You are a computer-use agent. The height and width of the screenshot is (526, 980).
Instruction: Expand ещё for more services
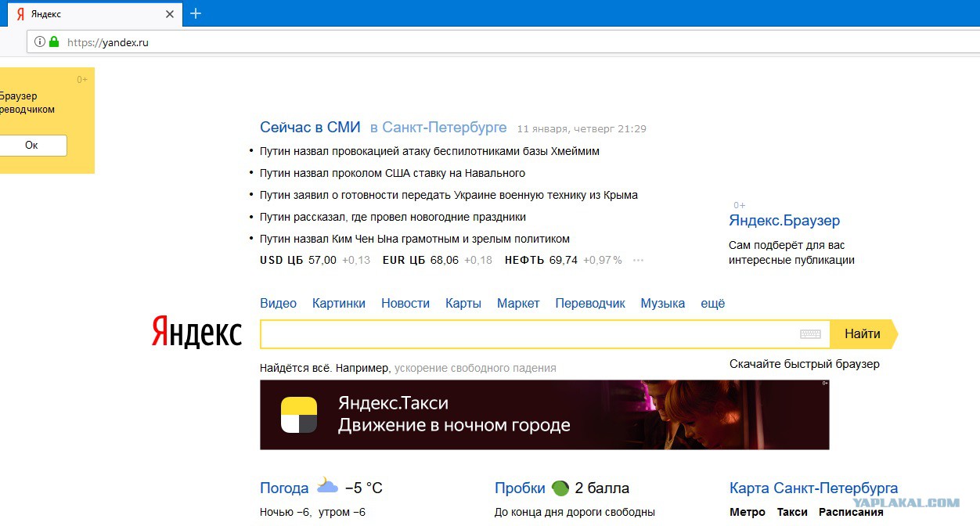point(713,304)
